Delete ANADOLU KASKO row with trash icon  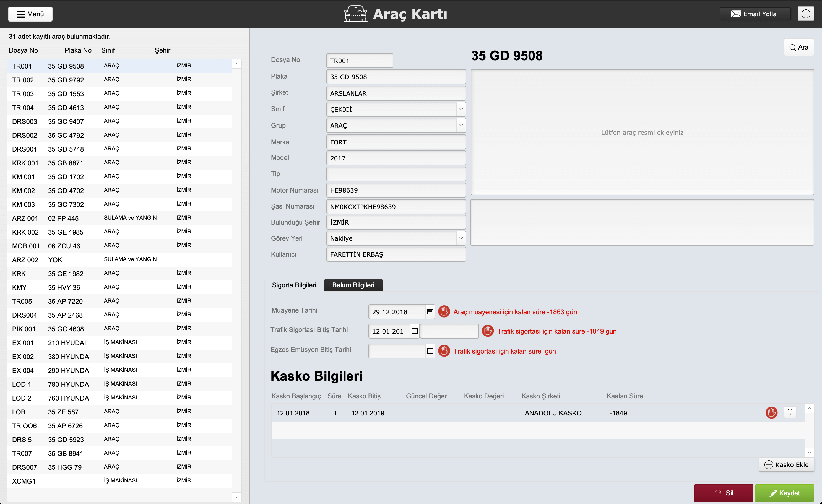790,413
